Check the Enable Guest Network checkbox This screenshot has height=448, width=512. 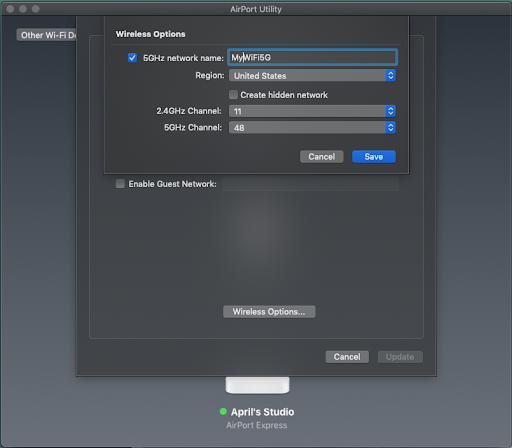pyautogui.click(x=120, y=184)
